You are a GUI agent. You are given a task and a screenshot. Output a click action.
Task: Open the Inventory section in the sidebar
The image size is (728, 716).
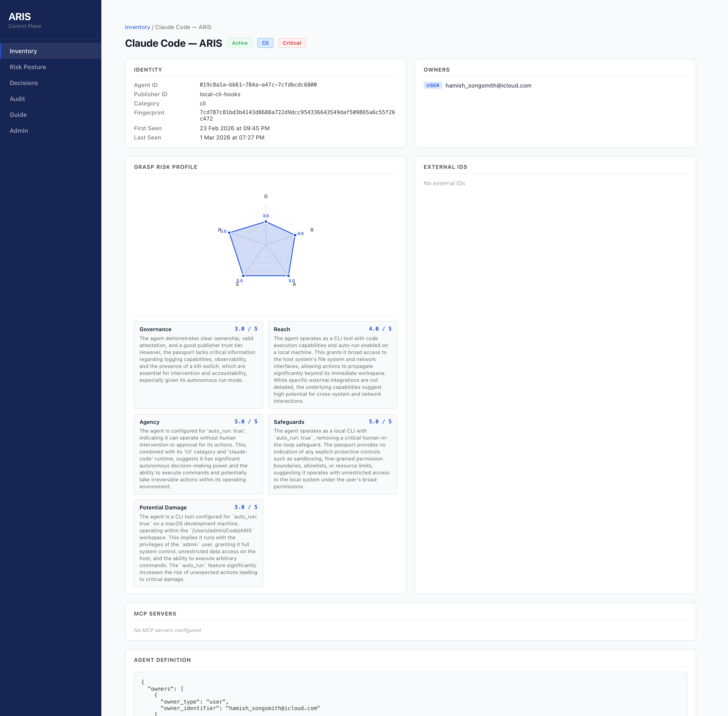(23, 51)
